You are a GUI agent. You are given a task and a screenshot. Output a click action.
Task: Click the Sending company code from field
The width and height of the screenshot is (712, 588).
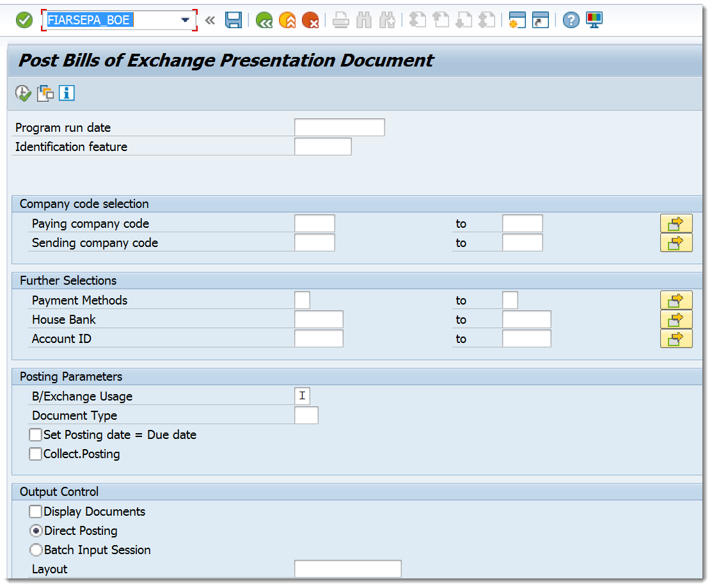coord(315,242)
